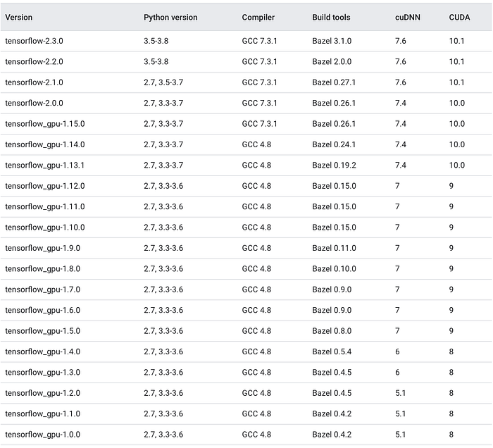The width and height of the screenshot is (493, 448).
Task: Select the tensorflow-2.2.0 version cell
Action: (34, 61)
